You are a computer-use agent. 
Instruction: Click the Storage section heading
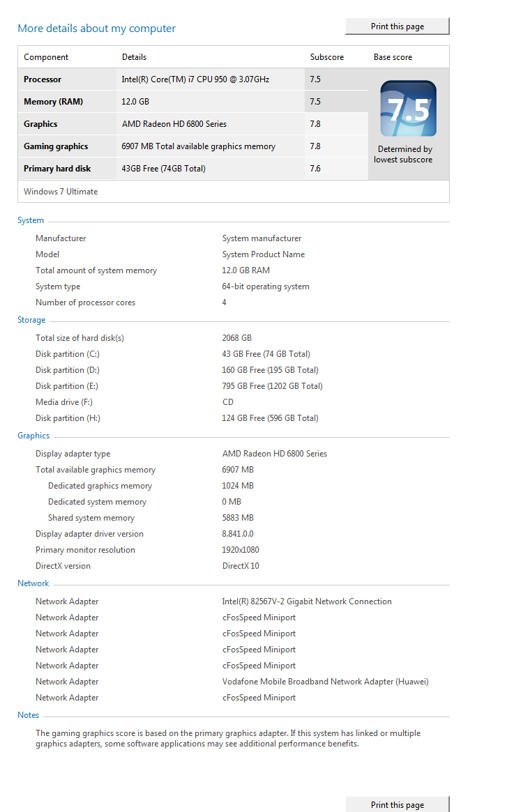31,320
